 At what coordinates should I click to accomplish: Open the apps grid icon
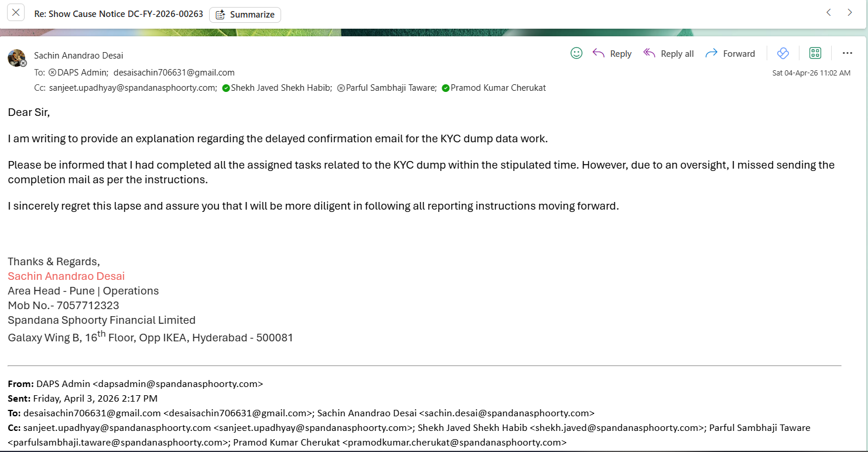(x=815, y=53)
